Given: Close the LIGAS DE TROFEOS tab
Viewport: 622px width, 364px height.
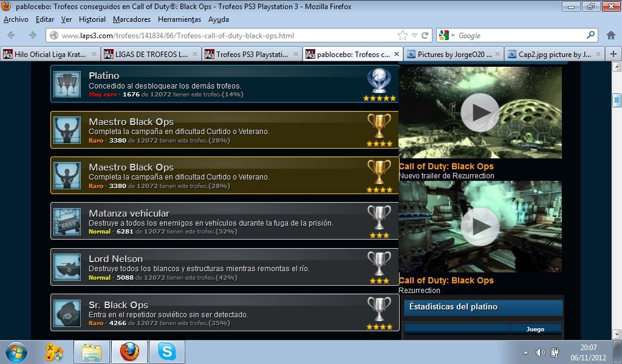Looking at the screenshot, I should (x=196, y=55).
